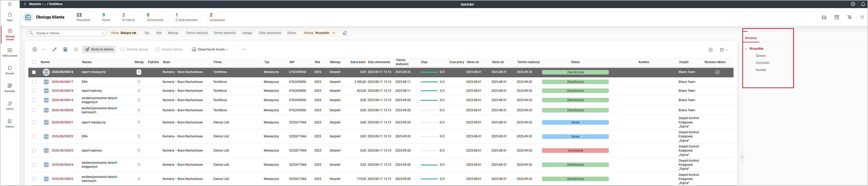The image size is (868, 186).
Task: Click Wyślij do klienta button
Action: click(99, 50)
